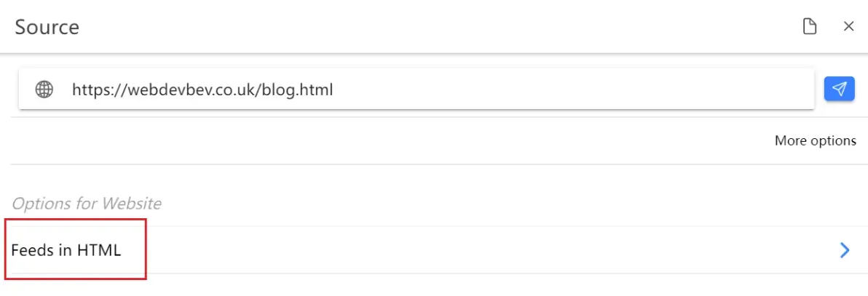
Task: Close the Source dialog
Action: pos(848,27)
